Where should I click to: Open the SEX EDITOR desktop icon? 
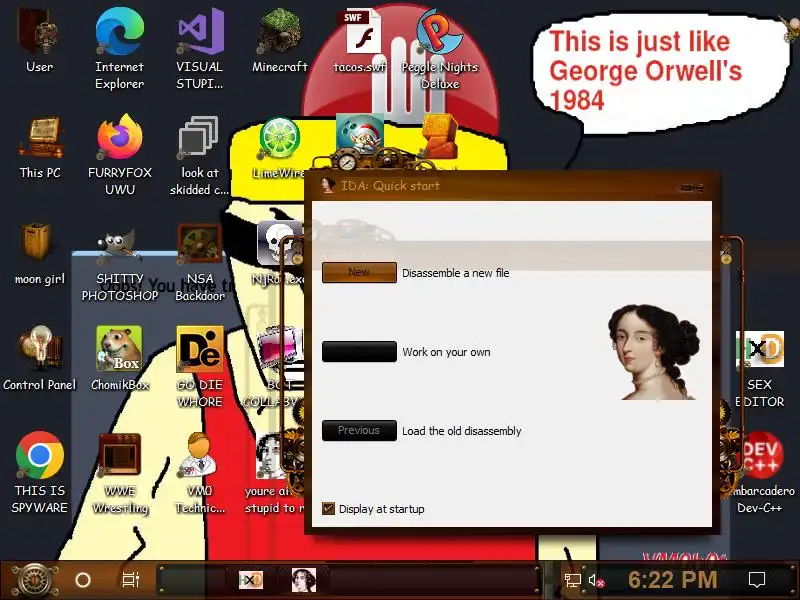pyautogui.click(x=760, y=369)
